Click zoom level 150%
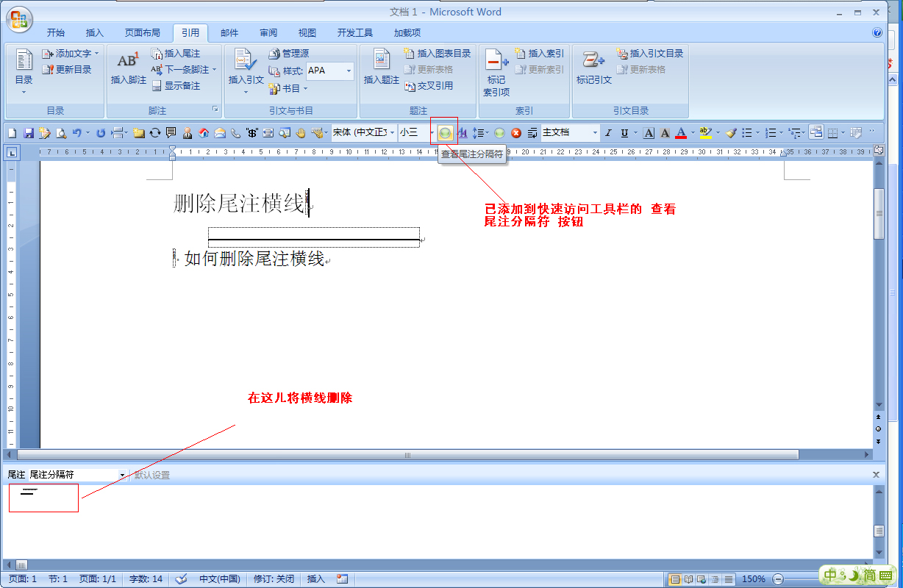 coord(754,579)
